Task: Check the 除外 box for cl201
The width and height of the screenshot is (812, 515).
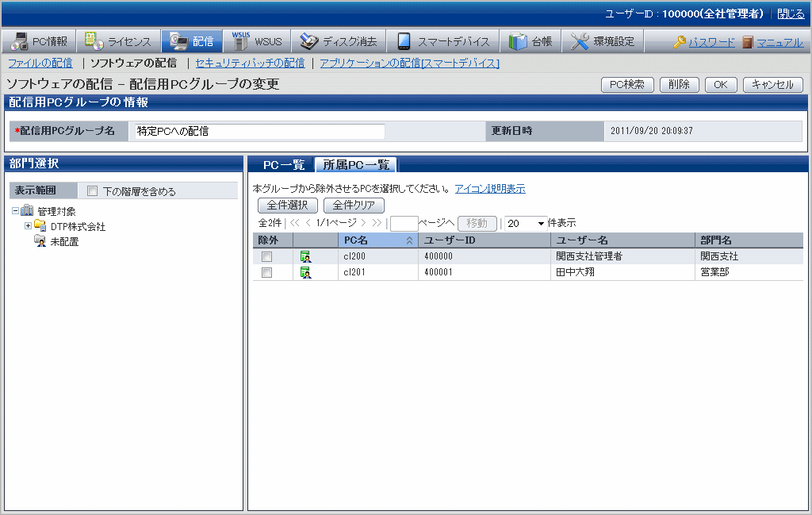Action: 266,272
